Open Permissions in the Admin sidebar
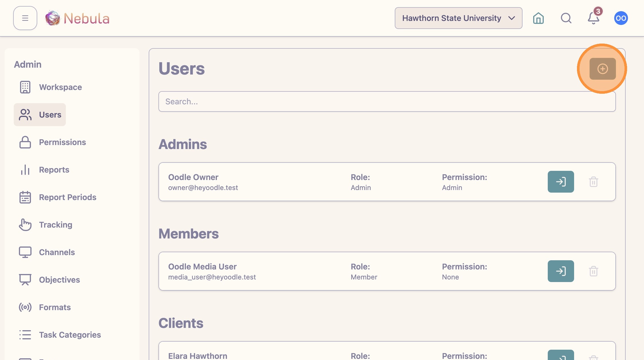 click(53, 142)
